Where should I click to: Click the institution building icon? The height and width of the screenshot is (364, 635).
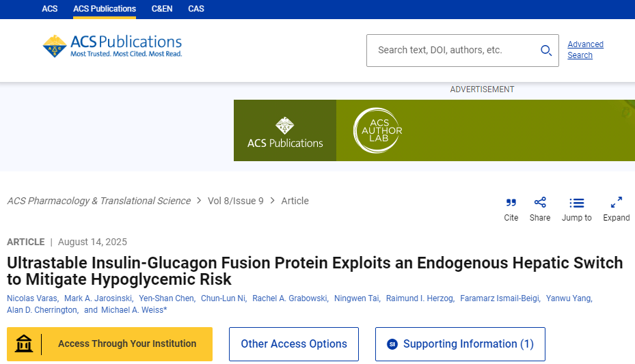[24, 344]
